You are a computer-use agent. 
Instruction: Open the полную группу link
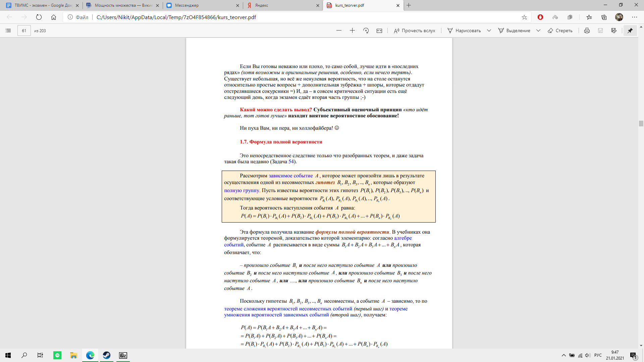click(241, 190)
